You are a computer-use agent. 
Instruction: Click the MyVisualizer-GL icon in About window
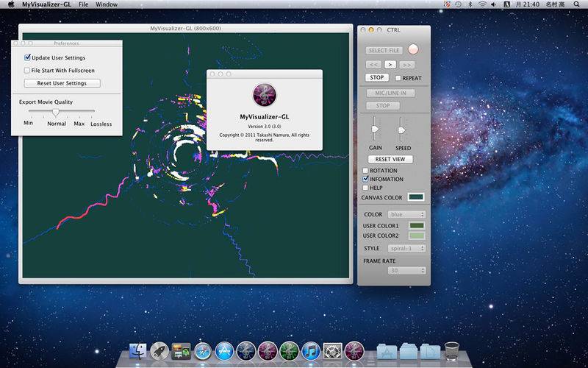pyautogui.click(x=265, y=95)
